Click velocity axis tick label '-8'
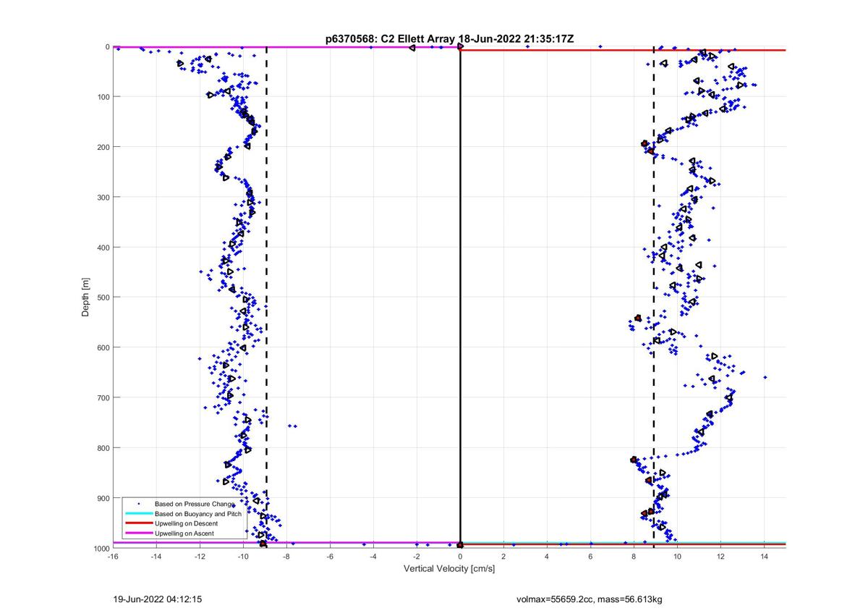This screenshot has height=616, width=868. click(286, 557)
